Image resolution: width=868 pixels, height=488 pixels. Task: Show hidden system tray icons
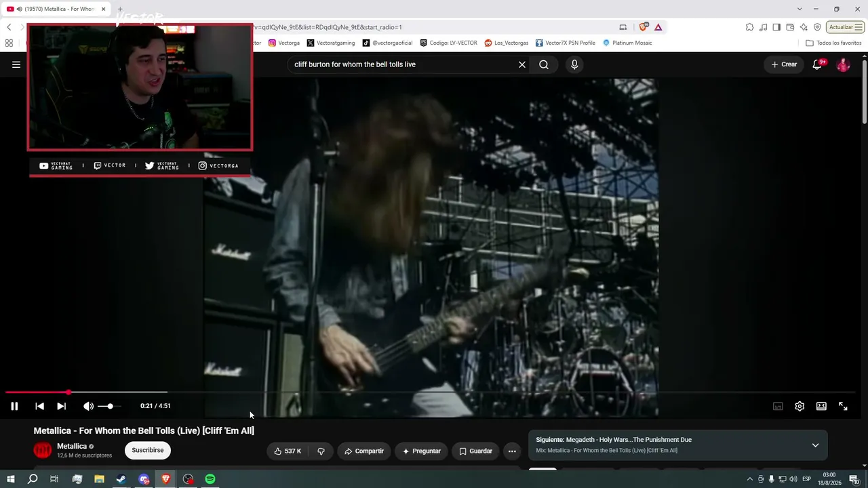[749, 479]
